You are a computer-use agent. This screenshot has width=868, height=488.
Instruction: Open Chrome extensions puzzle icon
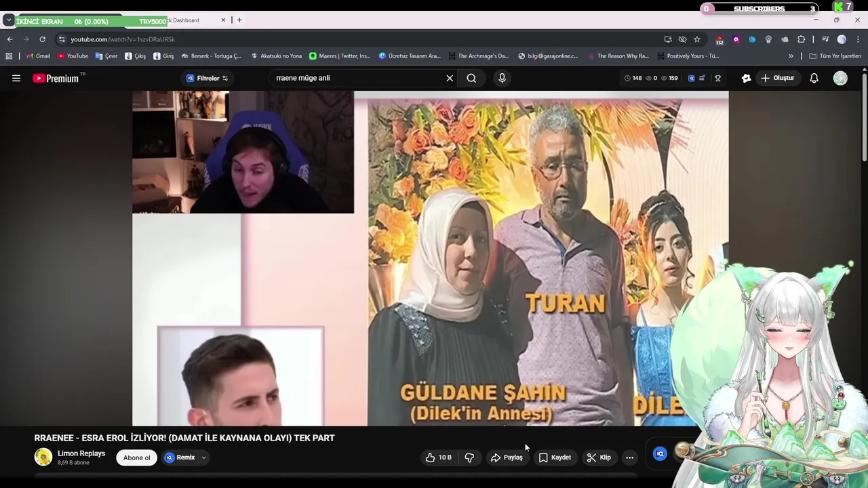point(801,39)
